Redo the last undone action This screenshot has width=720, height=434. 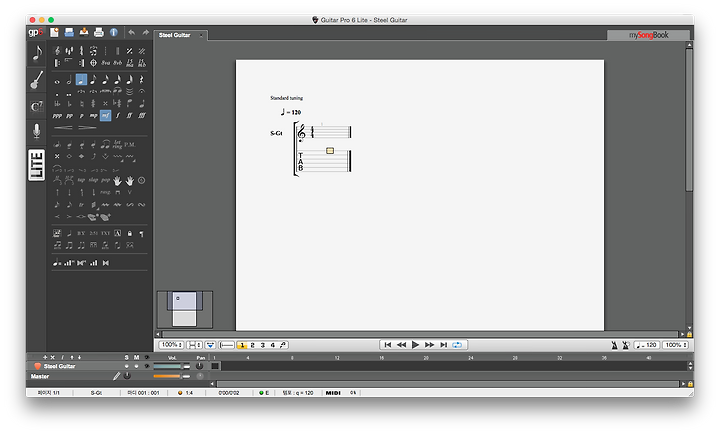(146, 32)
